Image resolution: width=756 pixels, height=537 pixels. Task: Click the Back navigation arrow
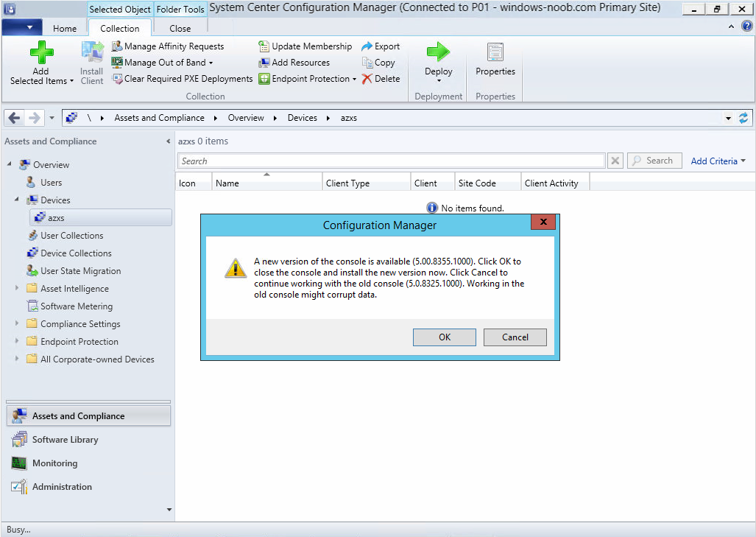[x=15, y=118]
